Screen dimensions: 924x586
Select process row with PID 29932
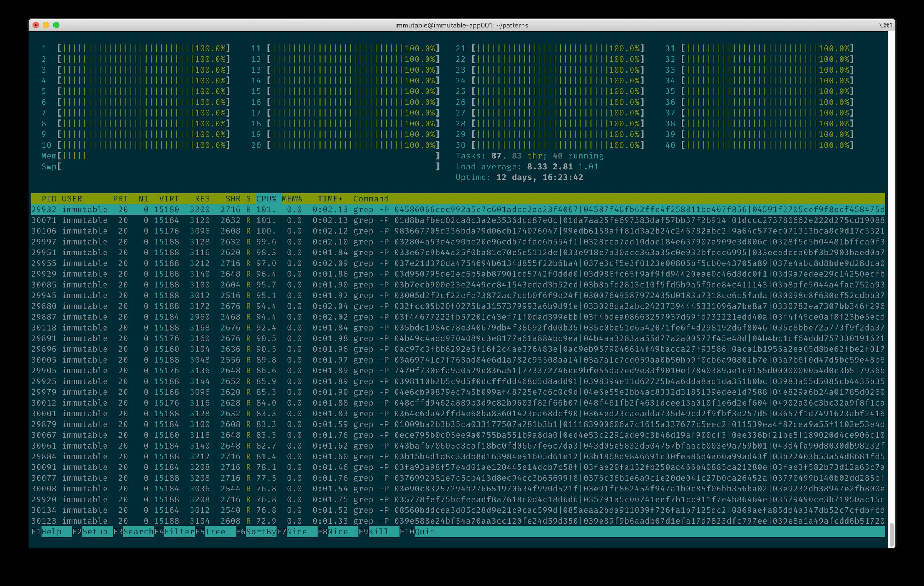[458, 209]
